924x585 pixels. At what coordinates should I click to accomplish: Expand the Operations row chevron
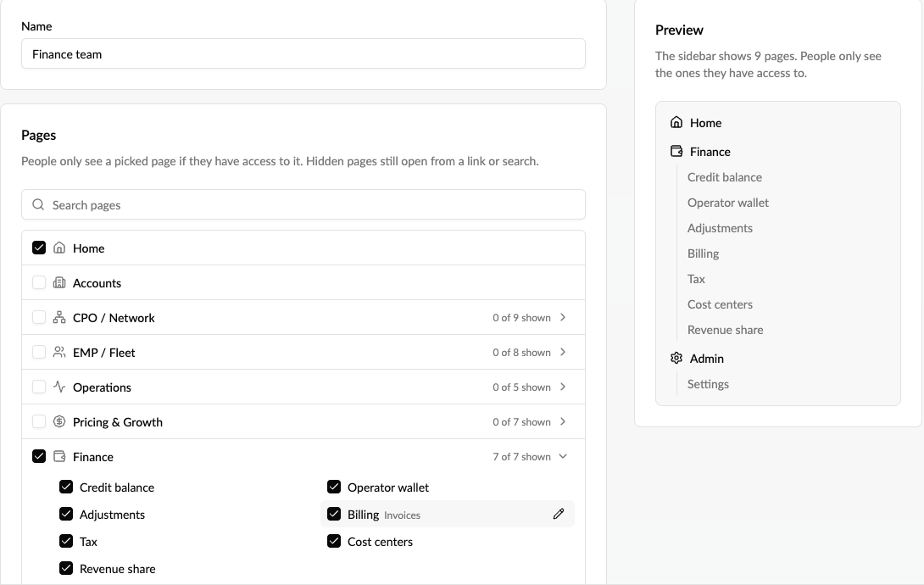pos(563,387)
